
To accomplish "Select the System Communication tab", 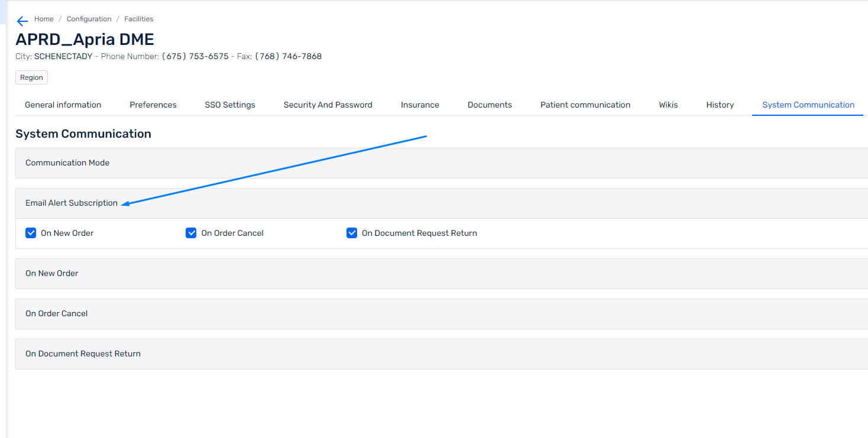I will click(x=808, y=105).
